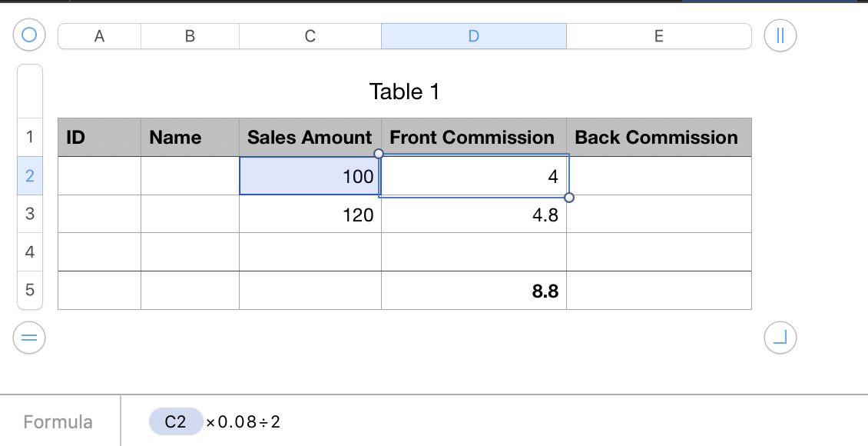Select column C header

point(310,35)
